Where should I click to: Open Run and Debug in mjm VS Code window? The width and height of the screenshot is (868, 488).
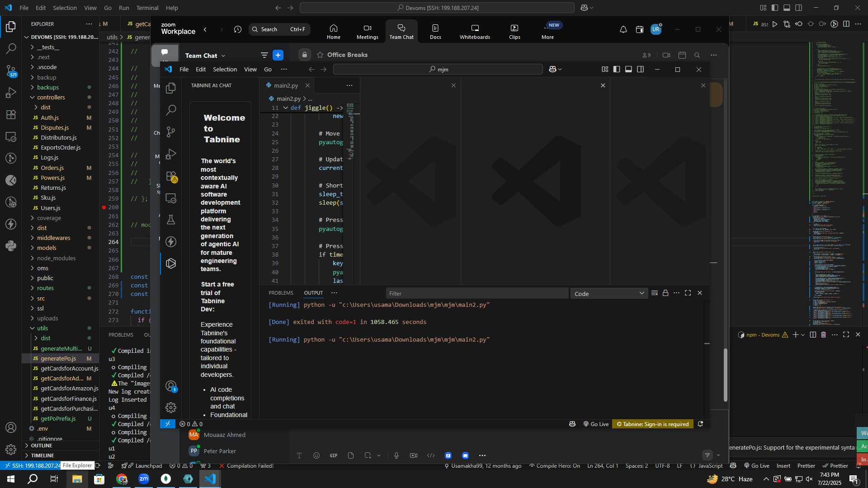coord(171,154)
